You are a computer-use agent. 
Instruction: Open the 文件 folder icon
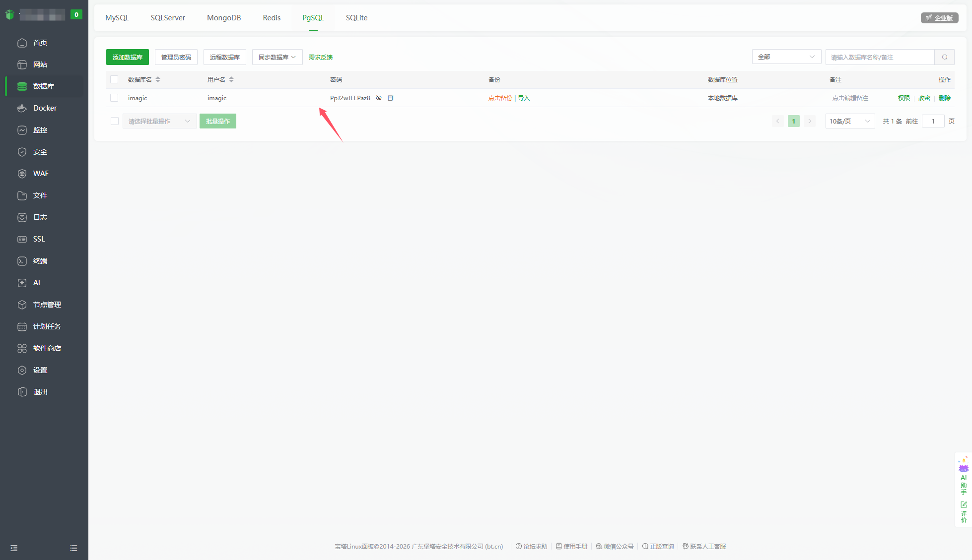pyautogui.click(x=22, y=195)
